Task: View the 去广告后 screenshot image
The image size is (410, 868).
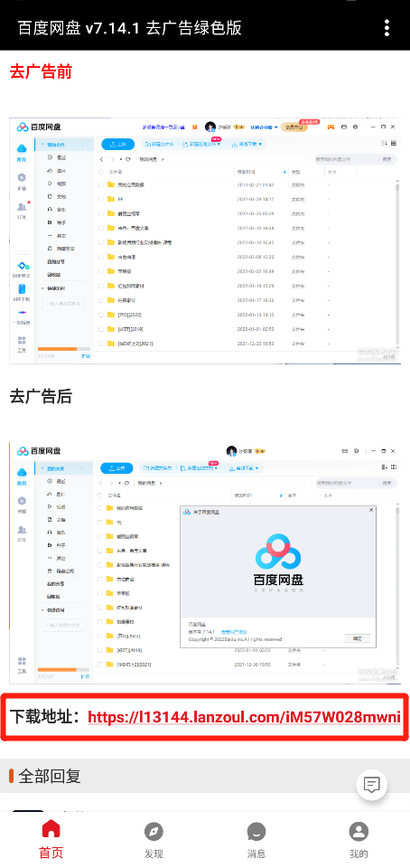Action: click(205, 563)
